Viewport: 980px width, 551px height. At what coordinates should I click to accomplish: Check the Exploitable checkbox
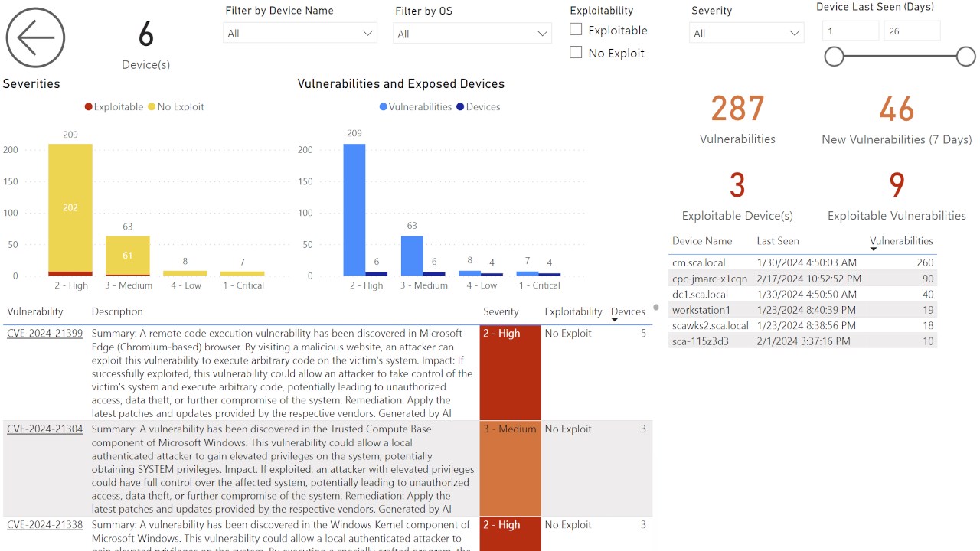576,30
